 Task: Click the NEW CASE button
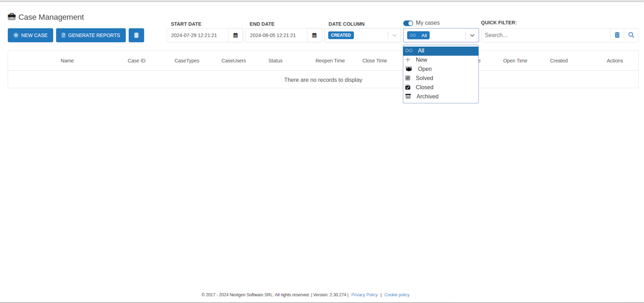(x=30, y=35)
